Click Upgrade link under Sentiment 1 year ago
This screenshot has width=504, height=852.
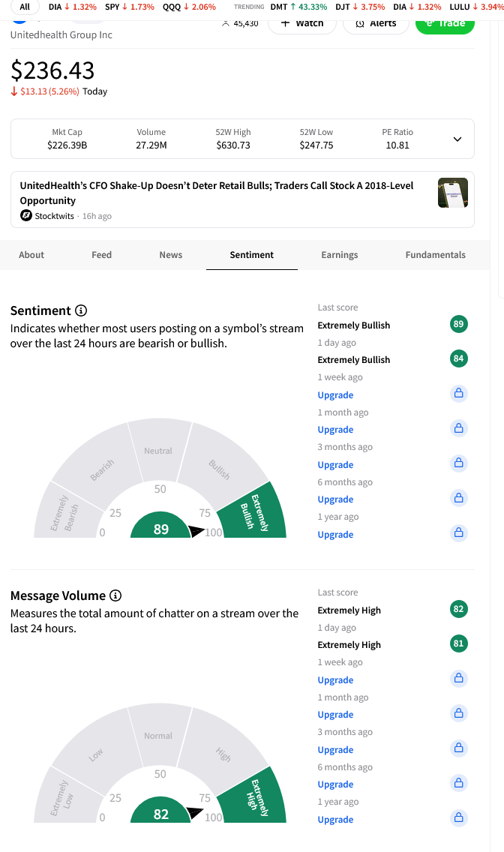336,535
